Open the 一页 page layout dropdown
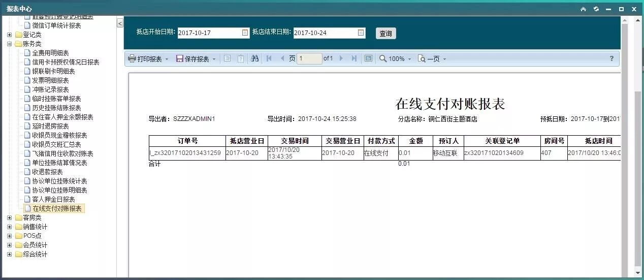644x280 pixels. 444,59
